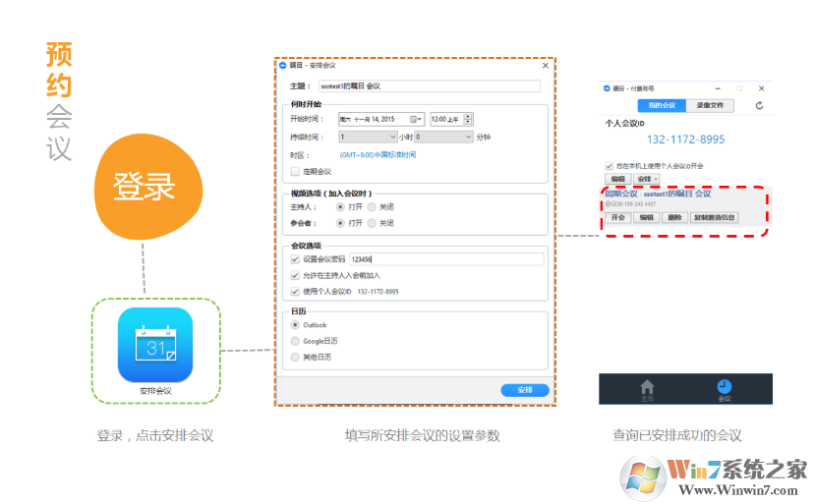Click into the 主题 subject field
814x504 pixels.
pos(429,86)
